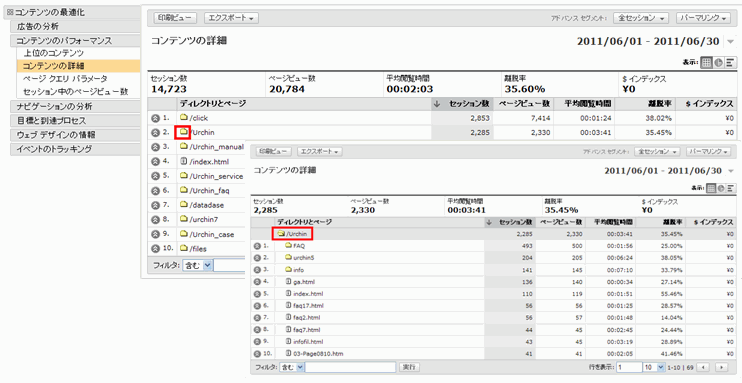The image size is (742, 383).
Task: Click the row icon beside /files
Action: tap(155, 249)
